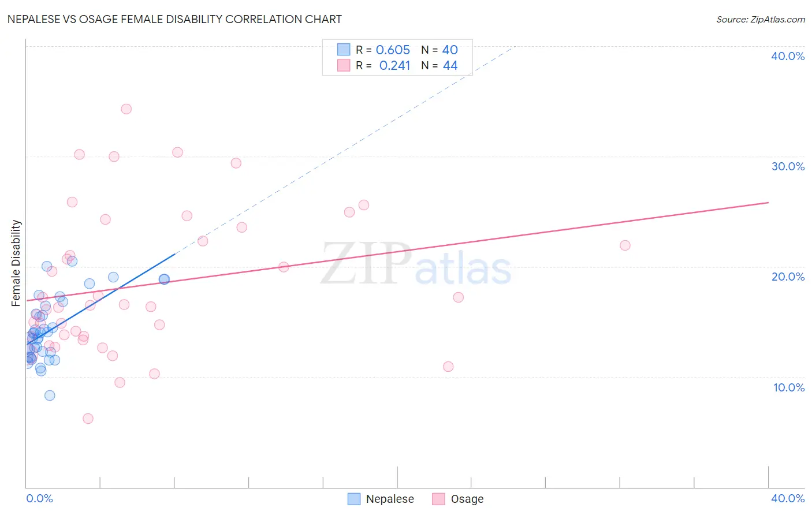Click the highest pink Osage data point

click(x=126, y=109)
